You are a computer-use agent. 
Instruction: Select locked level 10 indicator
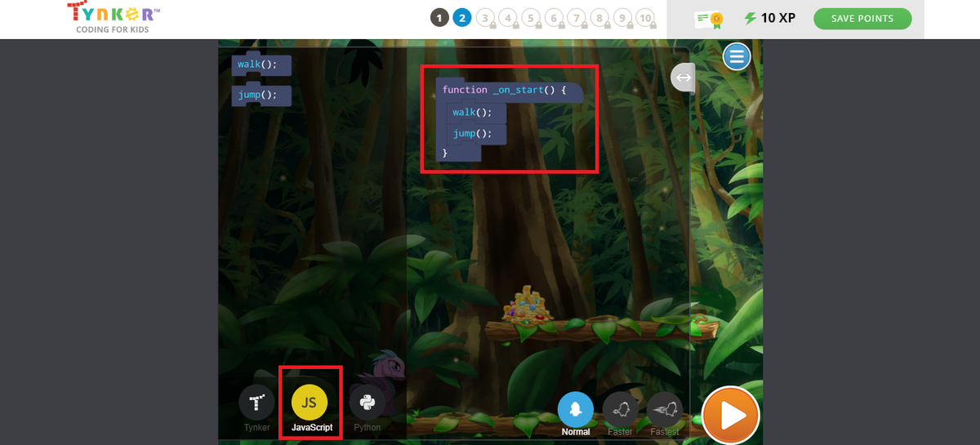(x=645, y=18)
